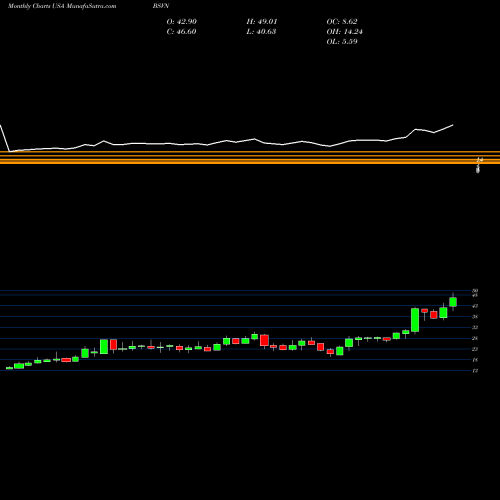Click the 43 price axis label
The image size is (500, 500).
pyautogui.click(x=475, y=306)
